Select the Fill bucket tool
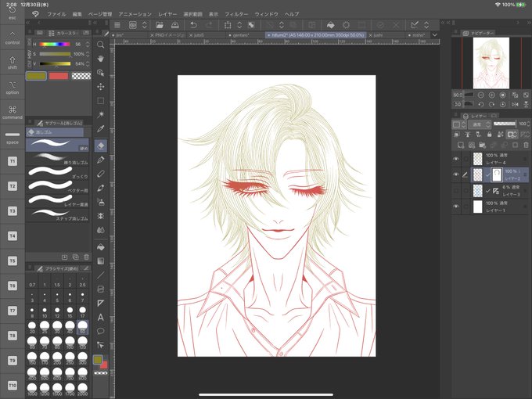This screenshot has width=532, height=399. pos(100,247)
